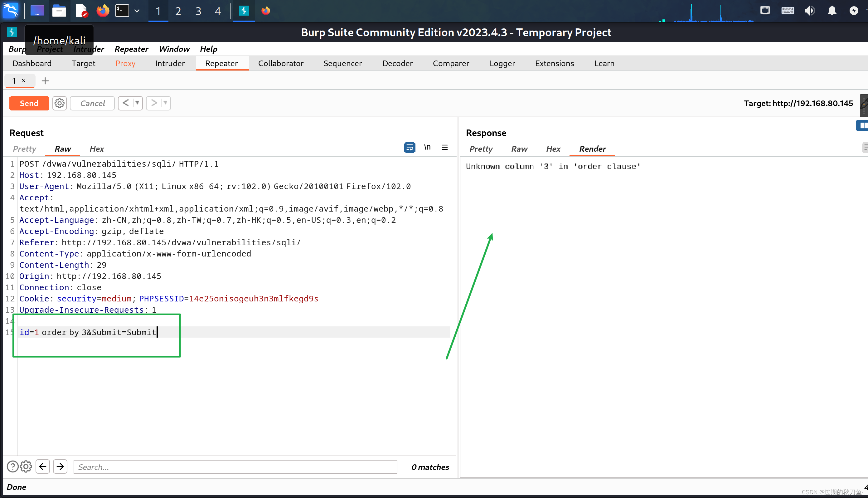Open the Help menu

[x=209, y=49]
